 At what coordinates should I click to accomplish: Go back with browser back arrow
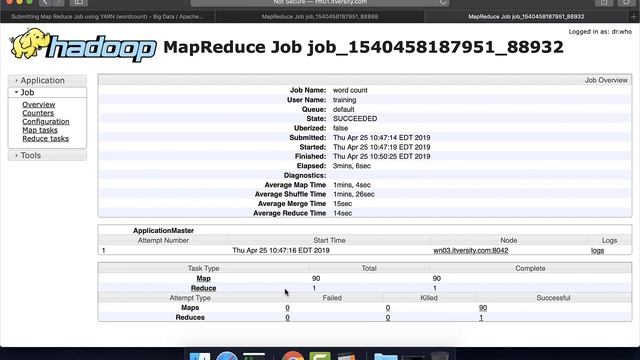(45, 2)
